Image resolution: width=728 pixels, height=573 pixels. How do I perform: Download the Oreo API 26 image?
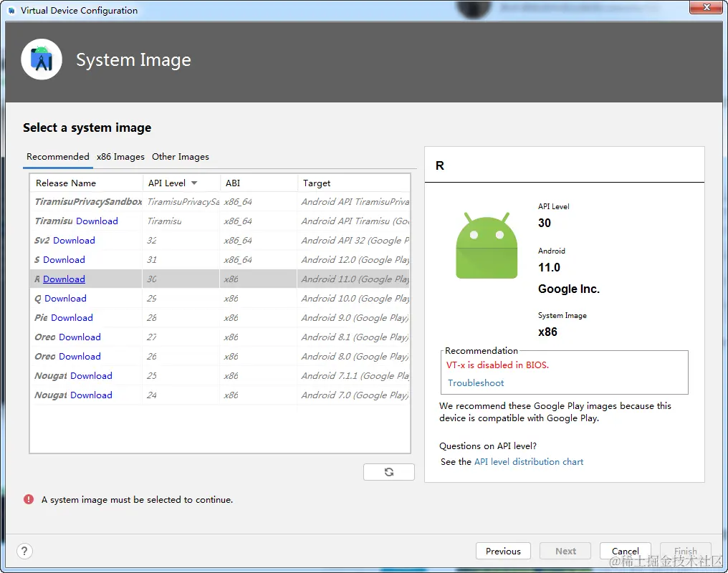[80, 356]
